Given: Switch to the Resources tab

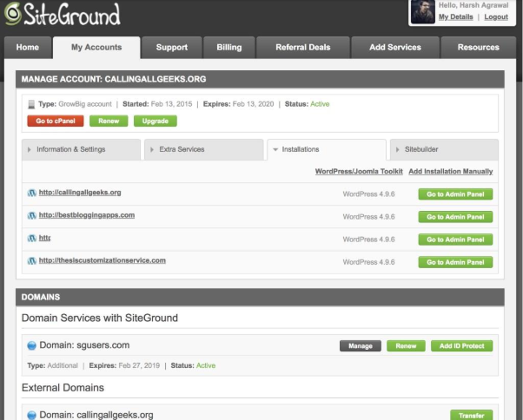Looking at the screenshot, I should pos(479,48).
